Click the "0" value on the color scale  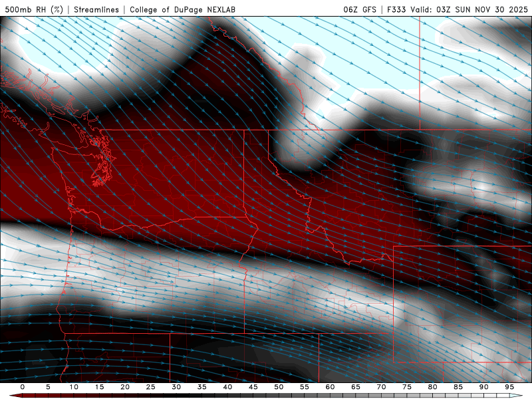tap(23, 387)
